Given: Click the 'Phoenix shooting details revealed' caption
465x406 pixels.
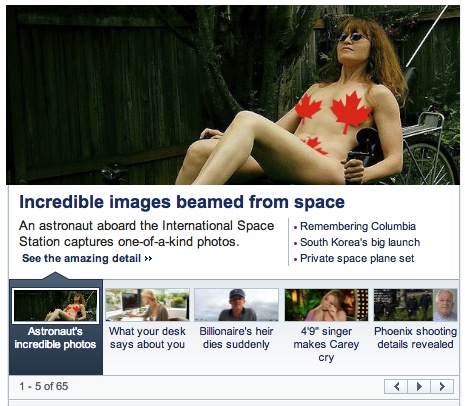Looking at the screenshot, I should click(x=415, y=338).
